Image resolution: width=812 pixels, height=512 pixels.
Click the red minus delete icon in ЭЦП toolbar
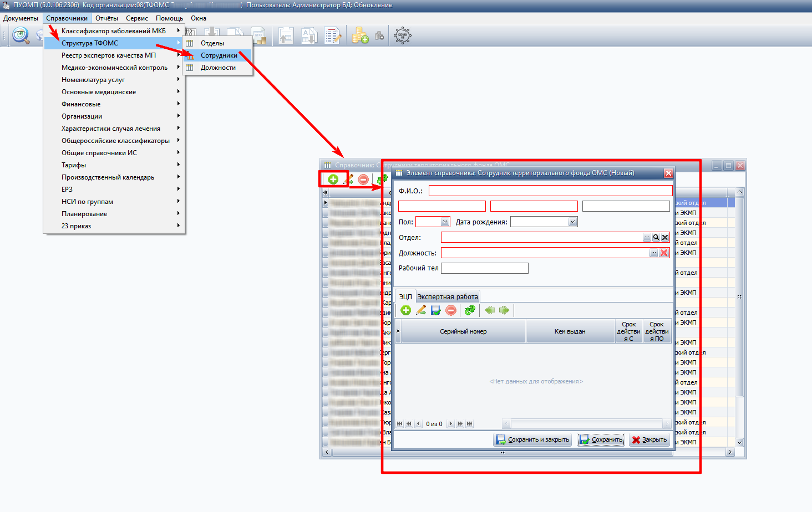click(451, 310)
